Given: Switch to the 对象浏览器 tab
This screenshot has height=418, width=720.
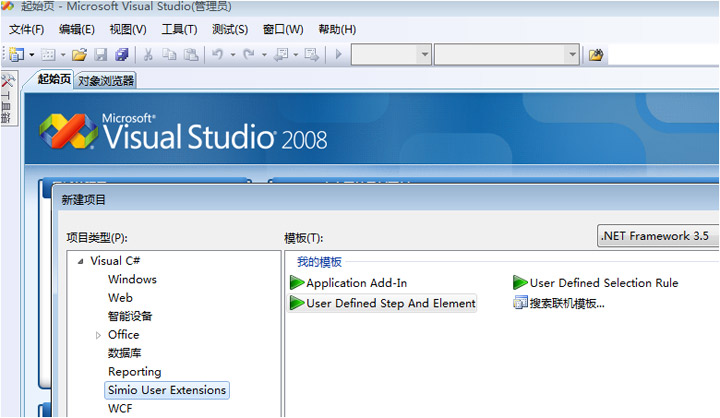Looking at the screenshot, I should [106, 81].
